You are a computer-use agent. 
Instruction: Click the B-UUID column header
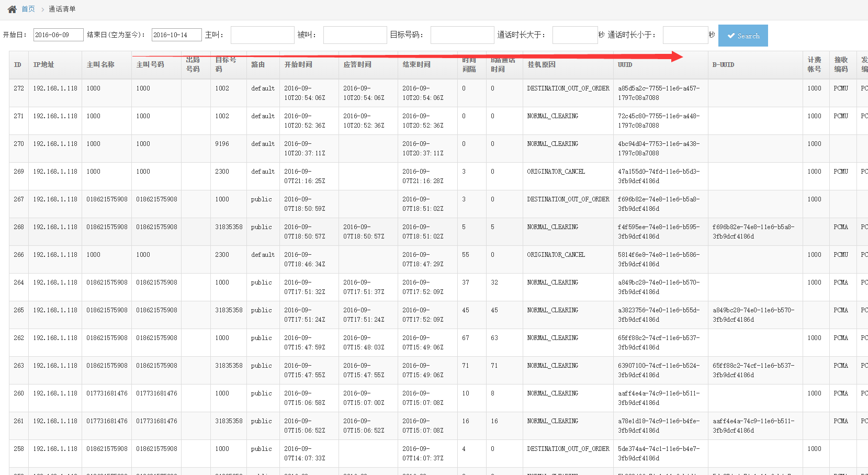click(x=723, y=65)
